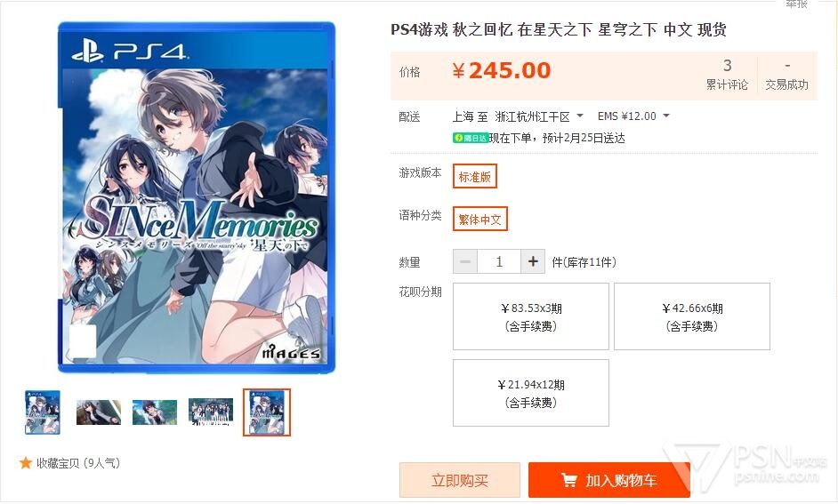This screenshot has width=838, height=504.
Task: Select the first PS4 cover thumbnail
Action: (x=42, y=412)
